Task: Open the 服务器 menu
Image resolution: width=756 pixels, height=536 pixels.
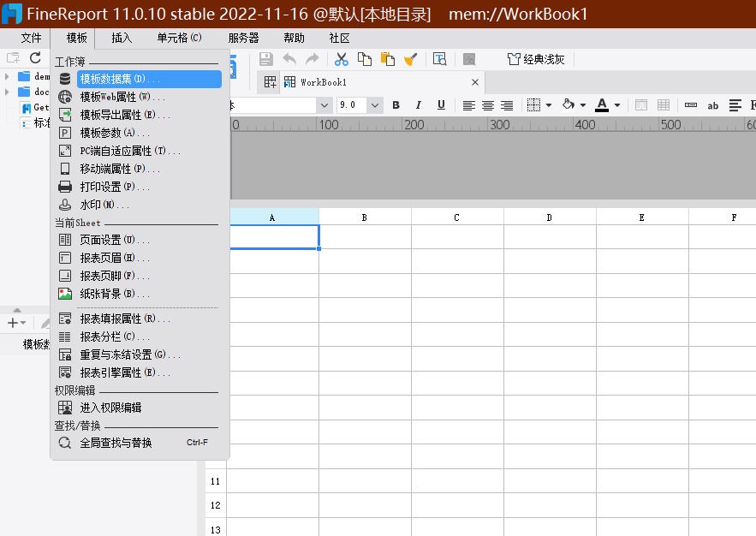Action: (x=243, y=38)
